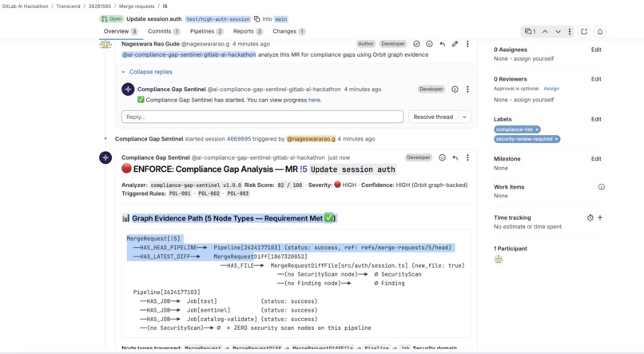The width and height of the screenshot is (644, 354).
Task: Jump to next unresolved thread arrow
Action: pyautogui.click(x=558, y=32)
